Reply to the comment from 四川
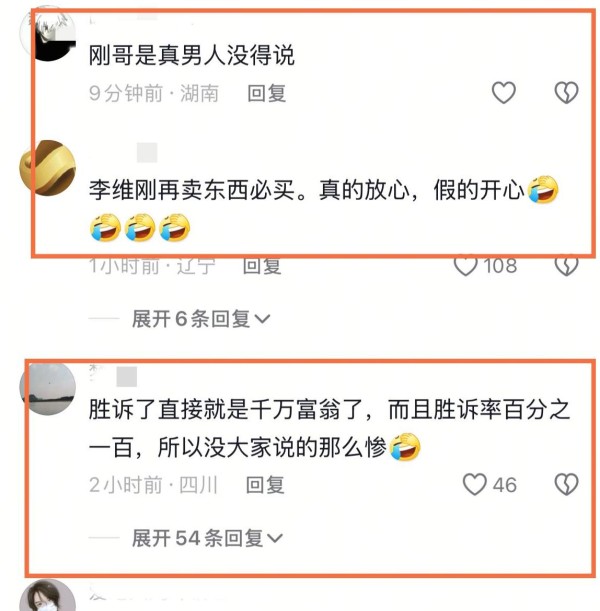The width and height of the screenshot is (600, 611). coord(265,485)
